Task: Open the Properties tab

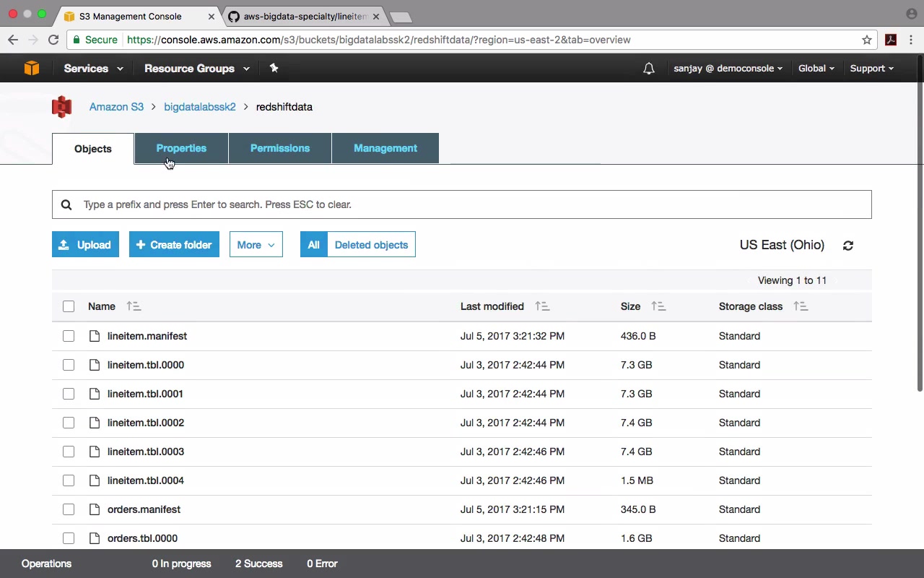Action: click(x=181, y=148)
